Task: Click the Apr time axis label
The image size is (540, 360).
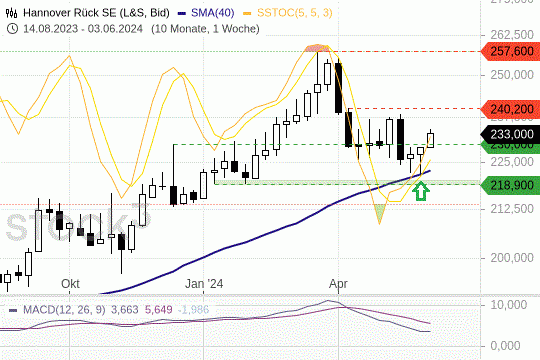Action: coord(338,284)
